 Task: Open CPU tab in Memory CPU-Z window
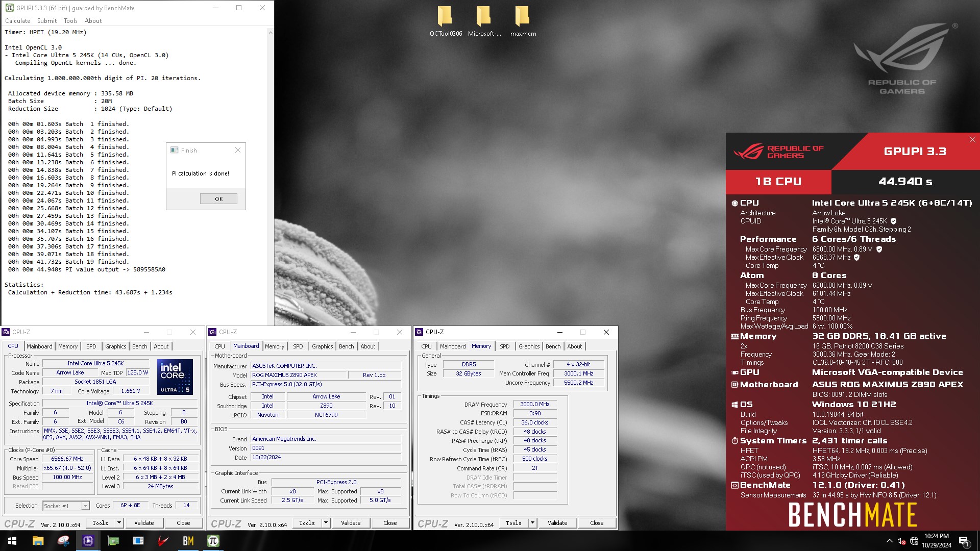426,346
